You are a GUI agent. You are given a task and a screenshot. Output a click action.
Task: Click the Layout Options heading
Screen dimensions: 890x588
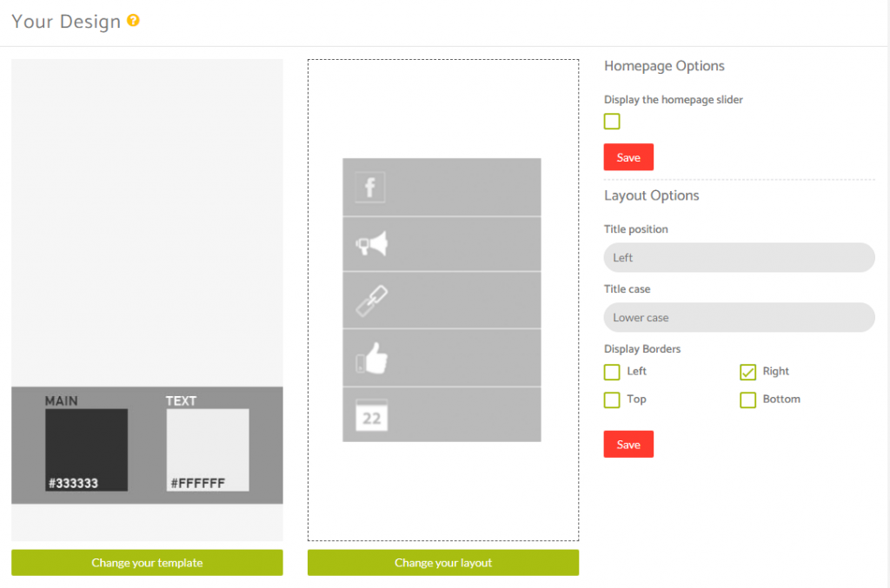click(x=652, y=195)
